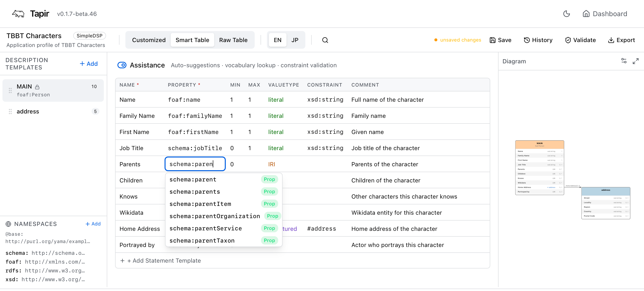Select EN language
644x291 pixels.
tap(277, 40)
